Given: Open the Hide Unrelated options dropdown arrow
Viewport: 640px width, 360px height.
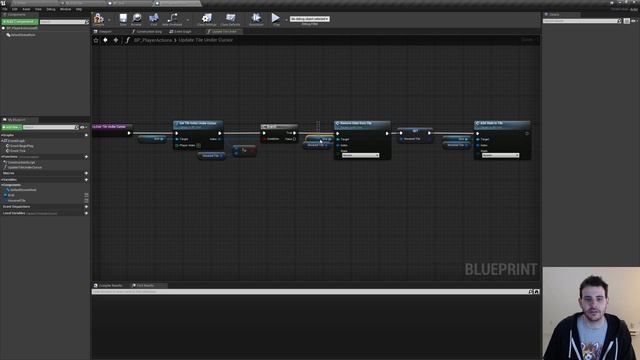Looking at the screenshot, I should (188, 20).
